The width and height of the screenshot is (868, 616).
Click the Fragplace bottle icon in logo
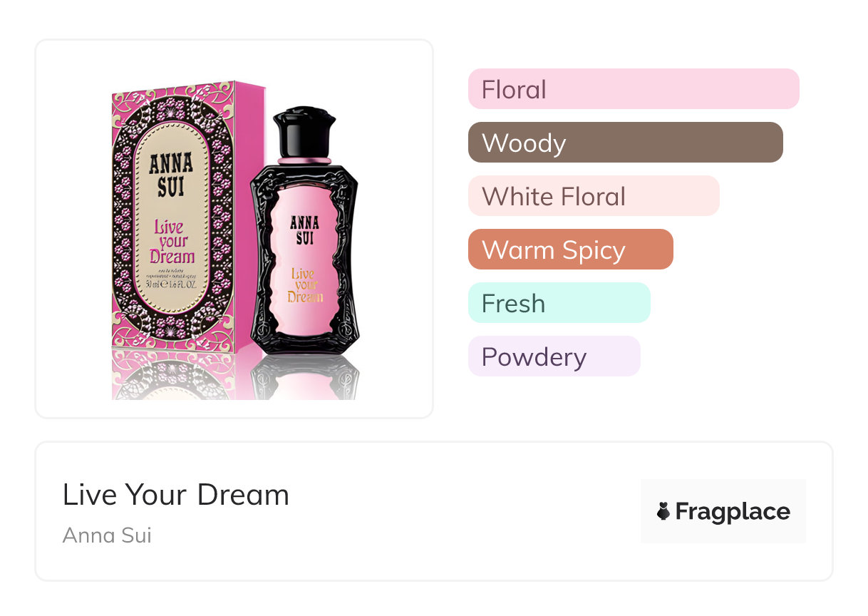point(663,511)
